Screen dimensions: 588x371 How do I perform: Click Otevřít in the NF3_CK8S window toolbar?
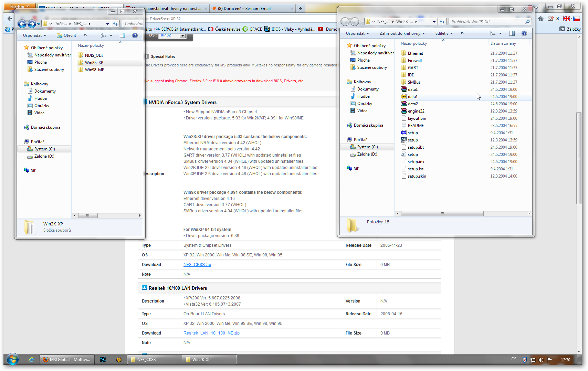point(66,35)
